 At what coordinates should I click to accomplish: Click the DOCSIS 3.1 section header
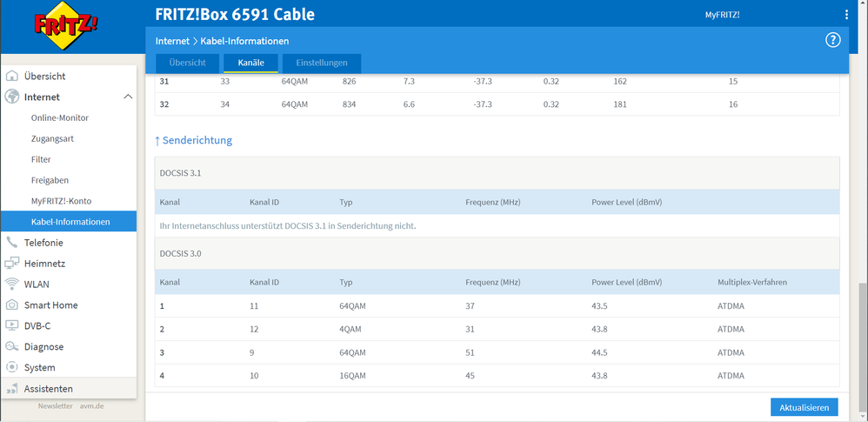coord(497,173)
